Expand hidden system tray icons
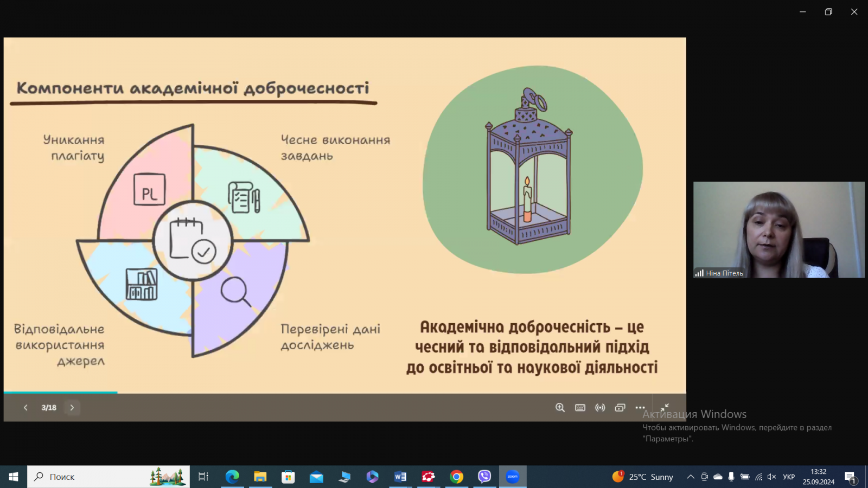This screenshot has height=488, width=868. (690, 477)
